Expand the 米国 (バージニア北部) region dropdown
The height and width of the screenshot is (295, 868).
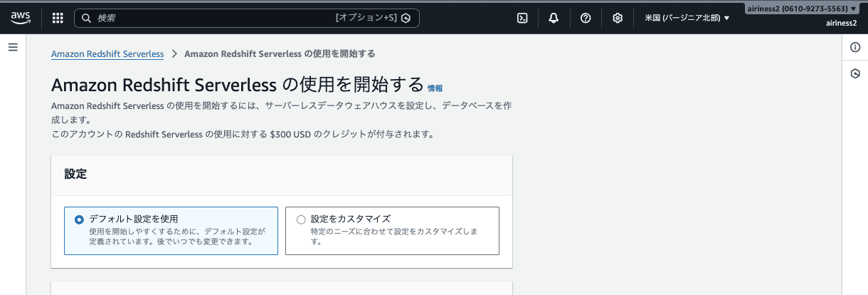(687, 18)
